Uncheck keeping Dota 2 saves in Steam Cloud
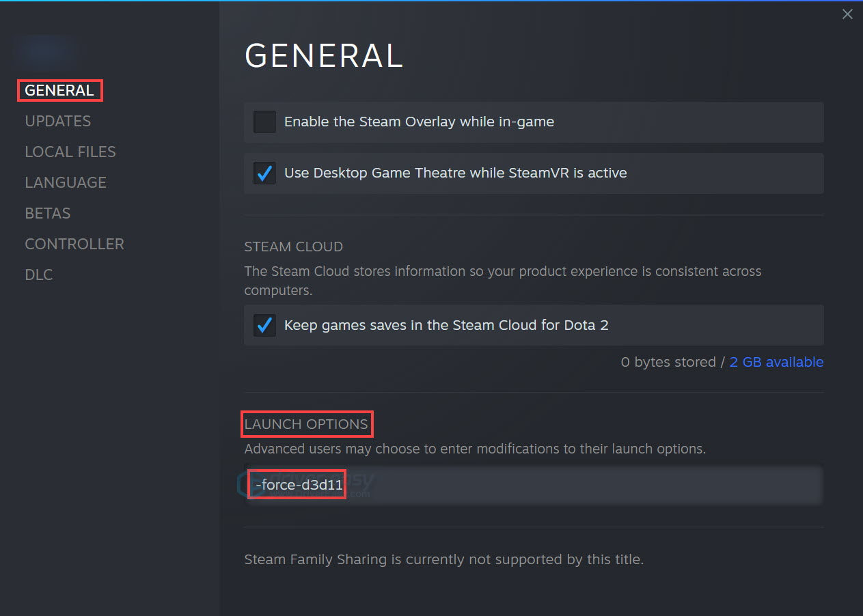863x616 pixels. tap(264, 325)
